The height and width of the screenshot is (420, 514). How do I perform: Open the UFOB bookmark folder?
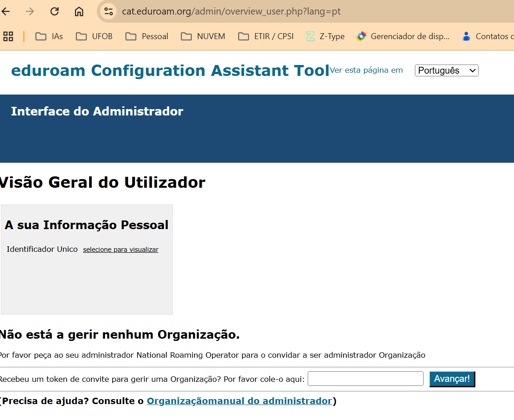coord(94,36)
